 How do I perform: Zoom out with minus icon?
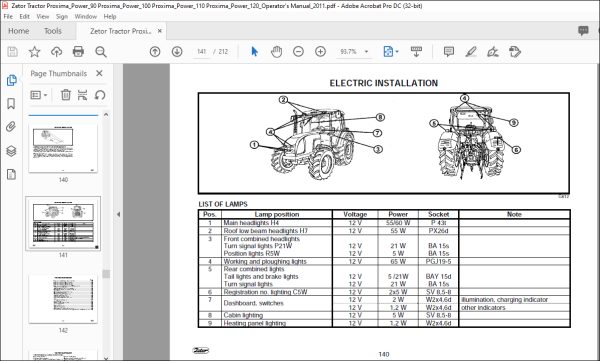(x=298, y=52)
